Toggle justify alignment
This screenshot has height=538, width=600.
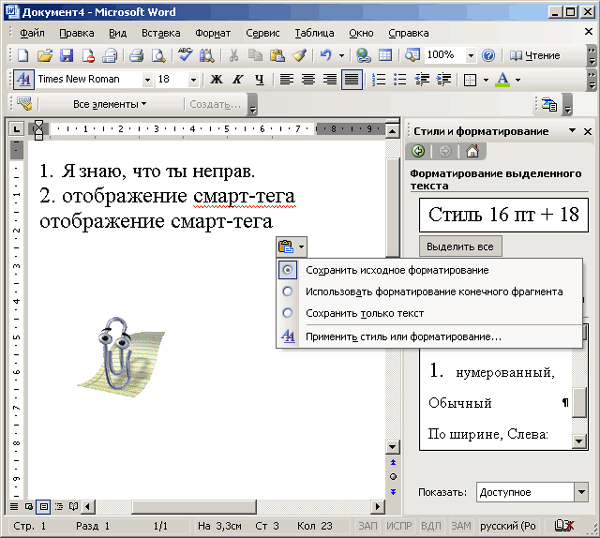coord(352,80)
